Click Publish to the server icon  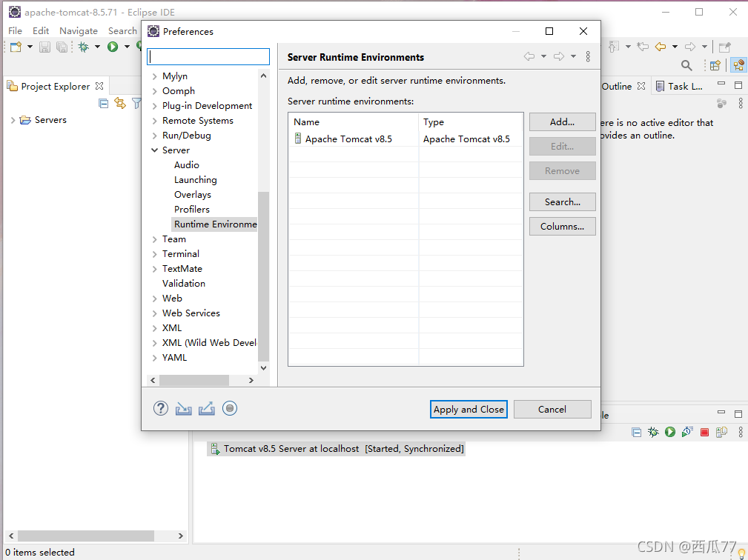(722, 432)
